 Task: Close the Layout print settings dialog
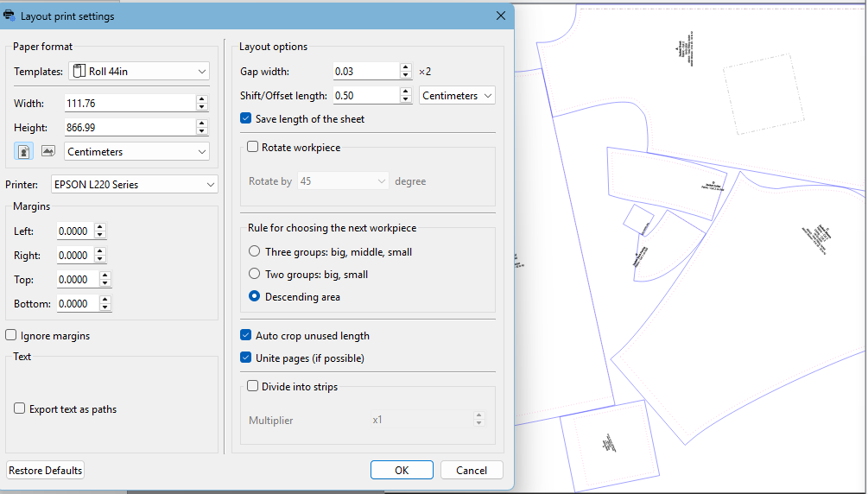click(x=501, y=16)
